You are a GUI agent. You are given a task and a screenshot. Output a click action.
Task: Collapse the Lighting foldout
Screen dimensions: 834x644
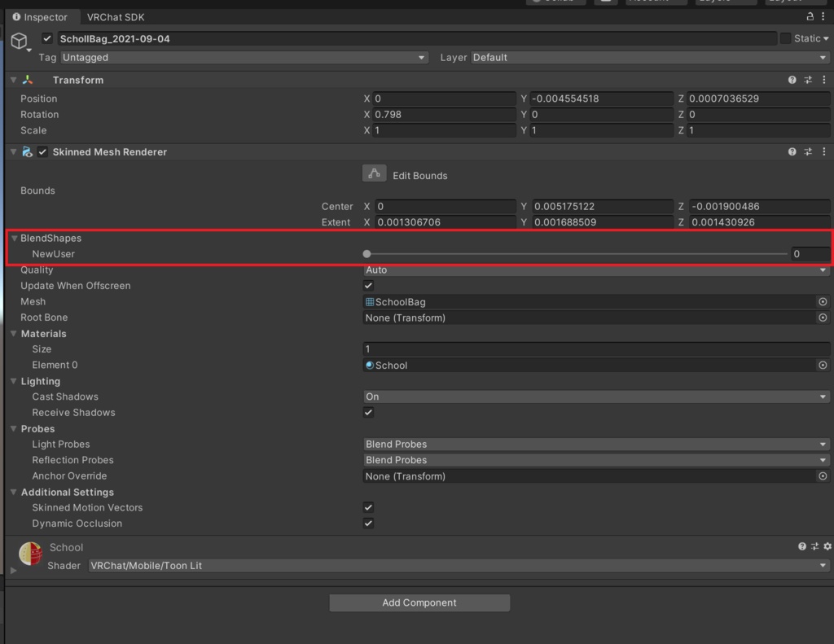tap(13, 381)
